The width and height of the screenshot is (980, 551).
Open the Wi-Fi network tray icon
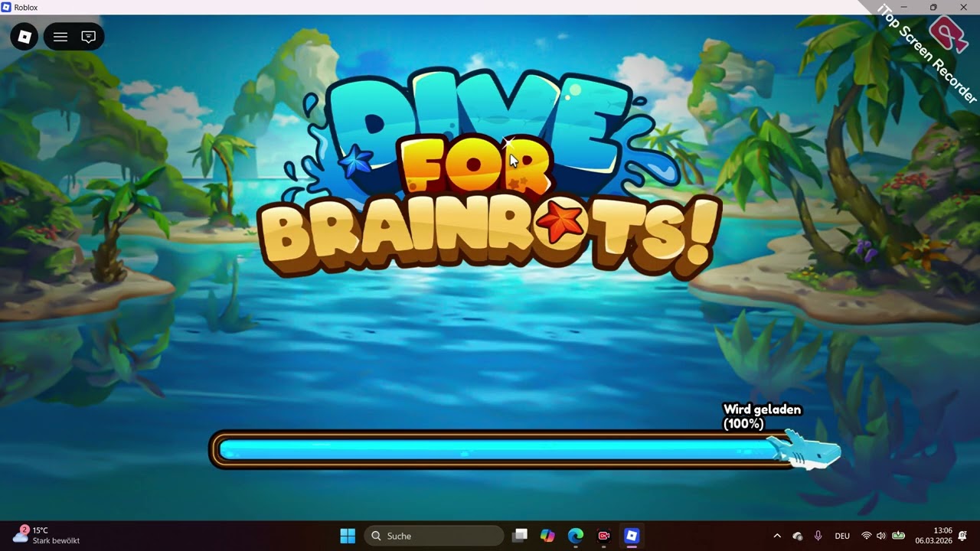(x=867, y=536)
